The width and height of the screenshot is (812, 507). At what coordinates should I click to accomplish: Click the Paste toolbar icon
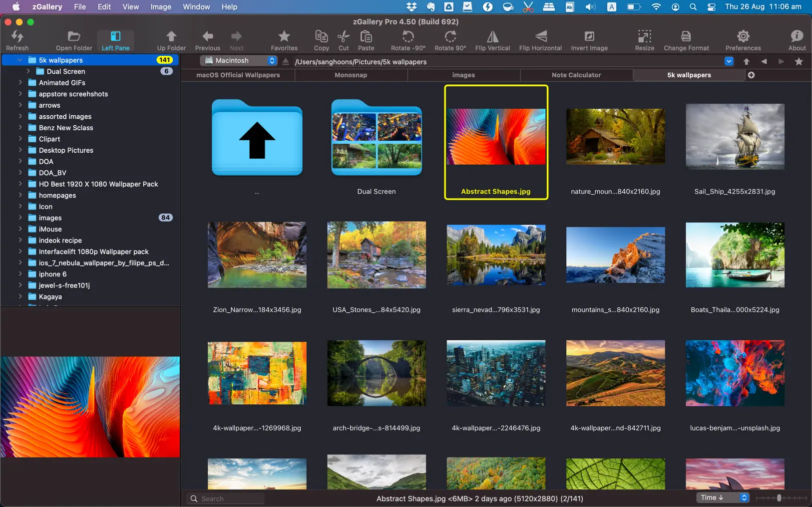coord(366,40)
